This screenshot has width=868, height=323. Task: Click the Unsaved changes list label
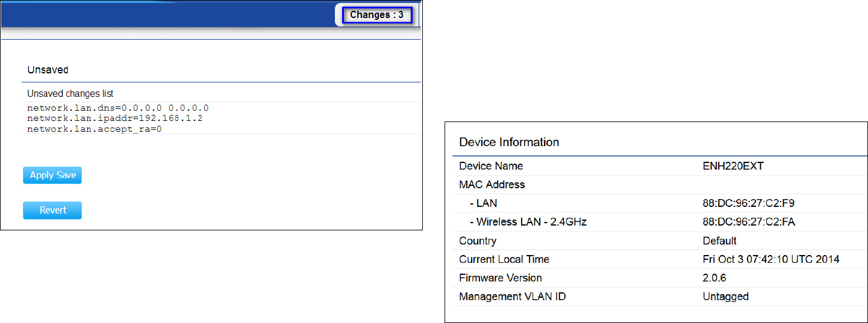point(70,93)
